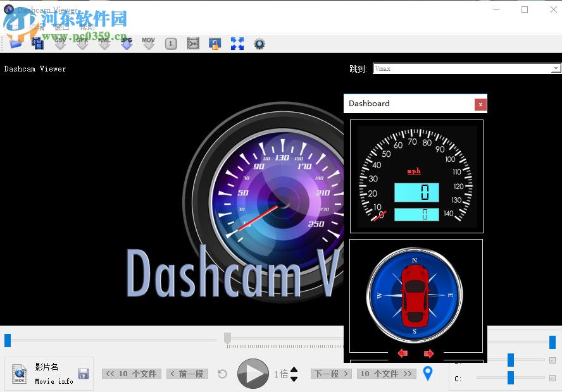Viewport: 562px width, 392px height.
Task: Open the filmstrip video trim icon
Action: 194,43
